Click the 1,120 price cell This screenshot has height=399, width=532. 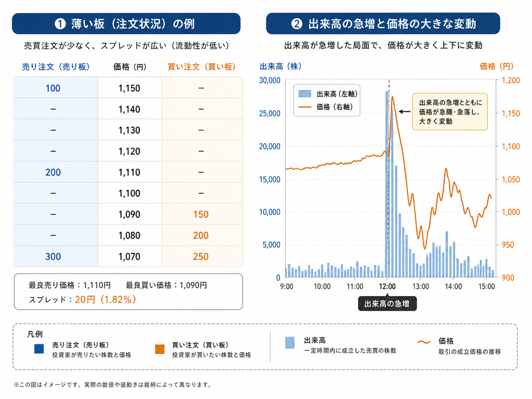129,151
